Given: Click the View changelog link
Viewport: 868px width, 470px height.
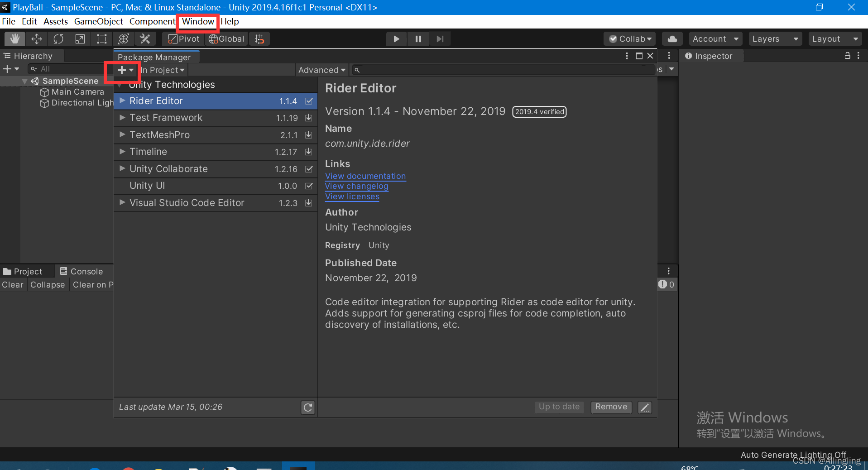Looking at the screenshot, I should pyautogui.click(x=356, y=186).
